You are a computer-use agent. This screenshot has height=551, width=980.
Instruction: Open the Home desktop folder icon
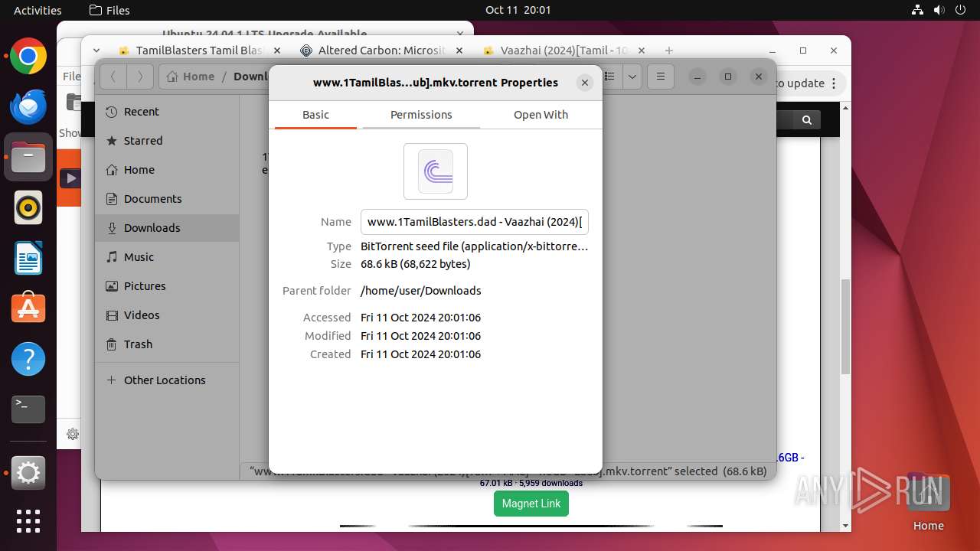click(x=928, y=503)
